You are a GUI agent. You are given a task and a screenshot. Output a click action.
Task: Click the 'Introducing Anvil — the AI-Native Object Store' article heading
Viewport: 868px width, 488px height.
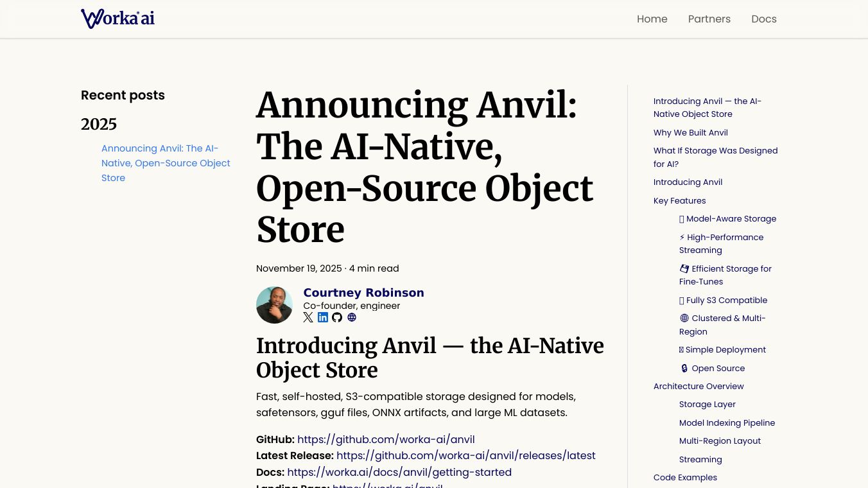[430, 358]
